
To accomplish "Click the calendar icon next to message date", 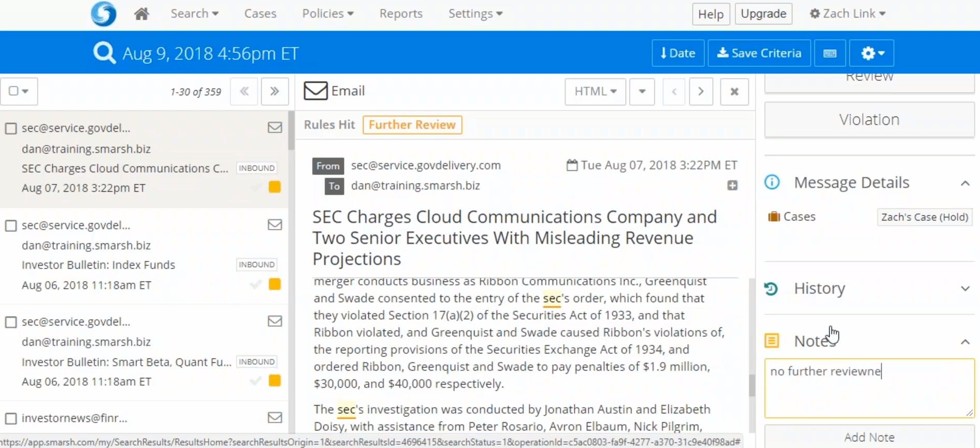I will click(x=572, y=165).
